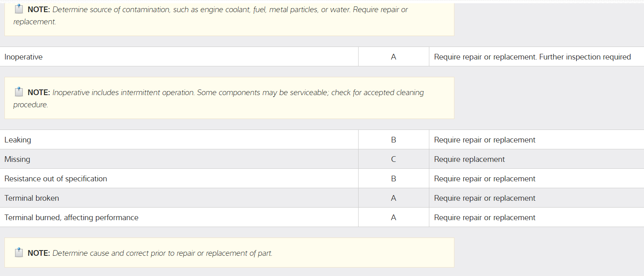Click code "C" in the Missing row
This screenshot has width=644, height=276.
coord(393,159)
